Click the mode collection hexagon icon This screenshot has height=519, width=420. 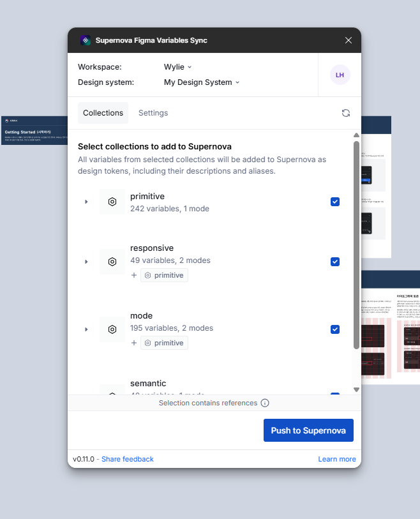(112, 329)
